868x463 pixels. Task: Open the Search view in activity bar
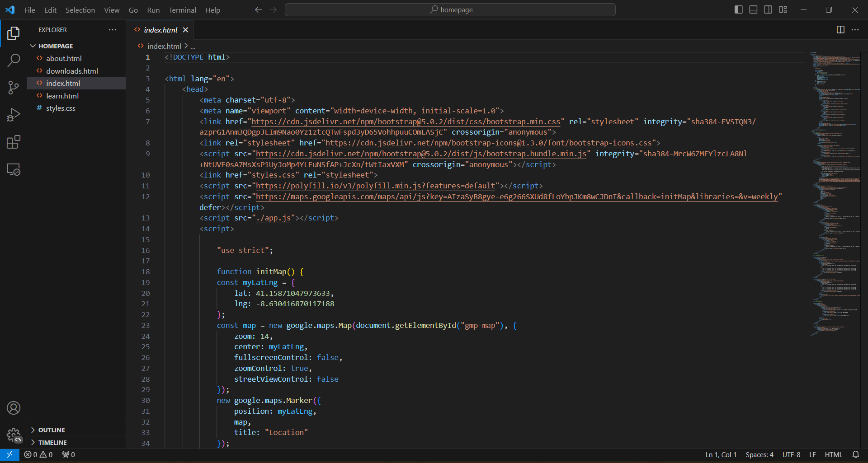[x=14, y=61]
